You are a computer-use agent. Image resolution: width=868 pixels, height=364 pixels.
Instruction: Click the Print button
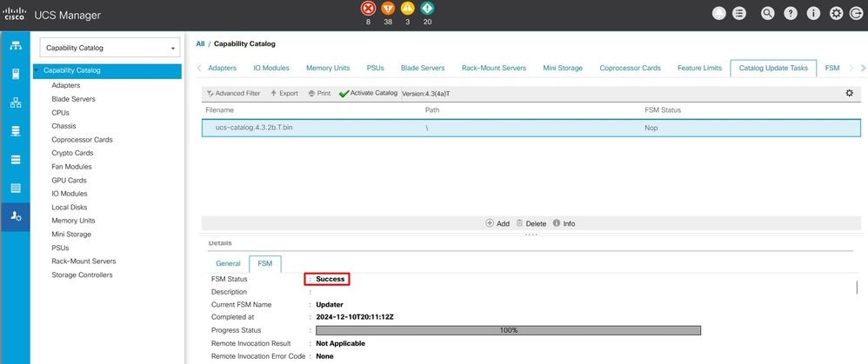[319, 94]
